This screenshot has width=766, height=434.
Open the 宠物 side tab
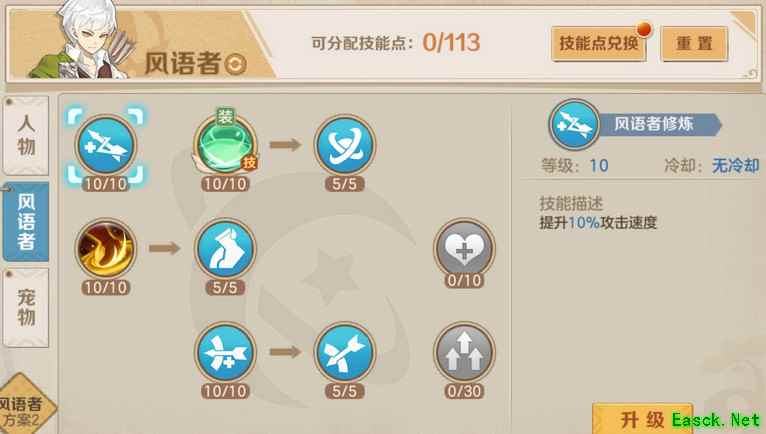(x=26, y=307)
